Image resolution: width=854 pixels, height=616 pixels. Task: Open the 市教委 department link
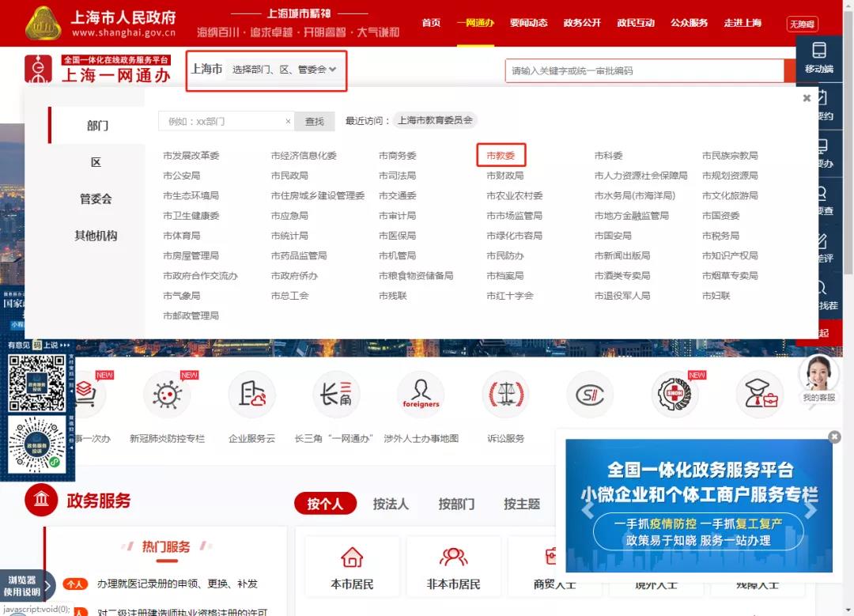click(501, 156)
